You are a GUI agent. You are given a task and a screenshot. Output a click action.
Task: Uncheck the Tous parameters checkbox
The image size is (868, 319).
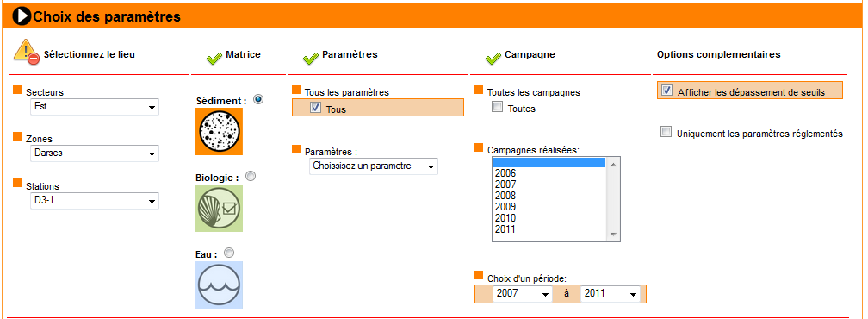pyautogui.click(x=315, y=108)
